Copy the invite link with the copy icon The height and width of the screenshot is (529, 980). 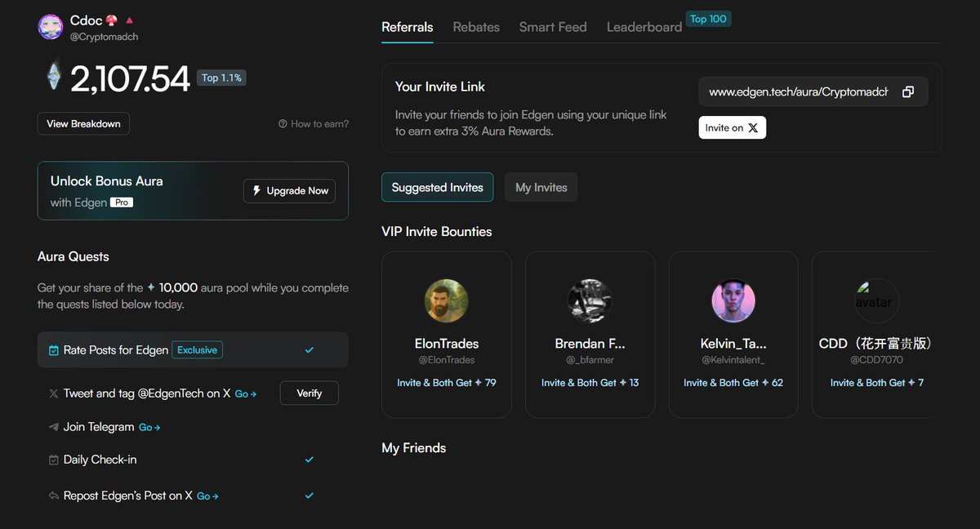click(907, 92)
